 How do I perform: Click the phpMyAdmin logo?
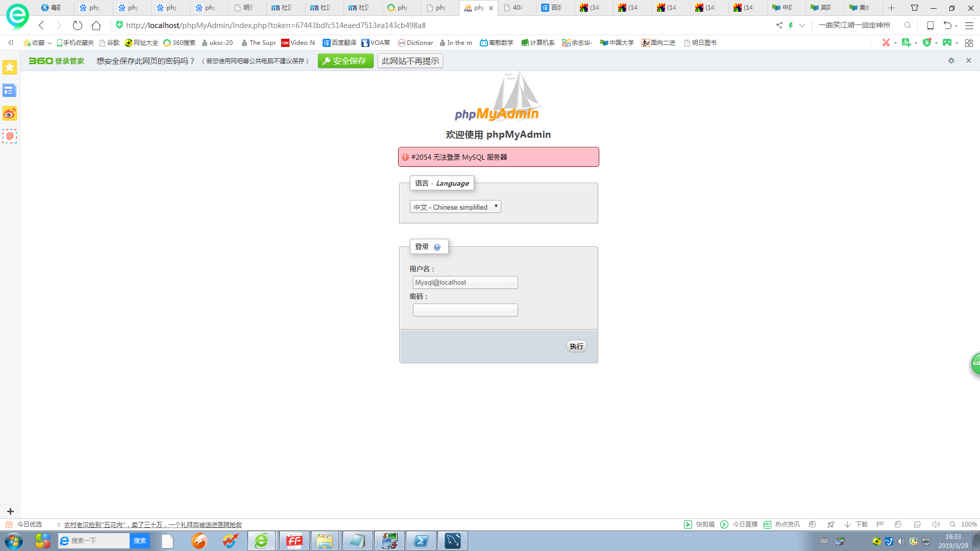tap(498, 97)
